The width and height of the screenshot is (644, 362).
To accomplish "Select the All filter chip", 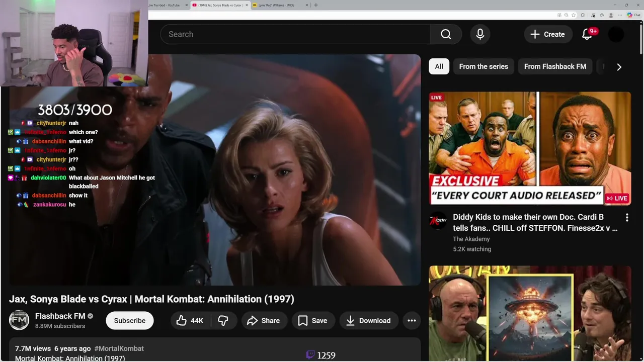I will pyautogui.click(x=439, y=66).
